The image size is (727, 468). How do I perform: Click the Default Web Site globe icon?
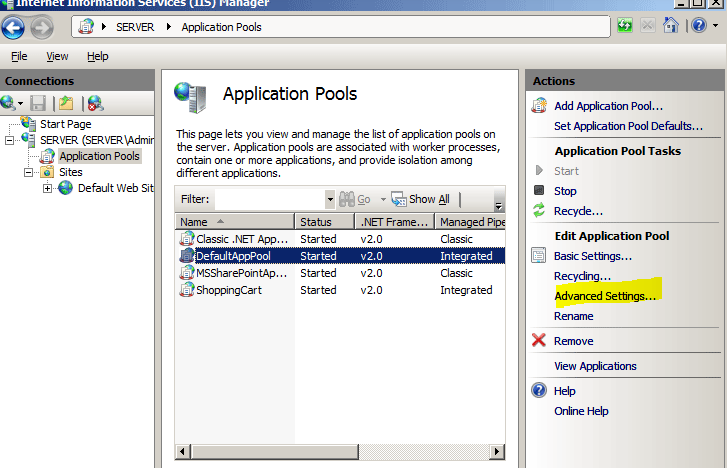click(x=65, y=188)
